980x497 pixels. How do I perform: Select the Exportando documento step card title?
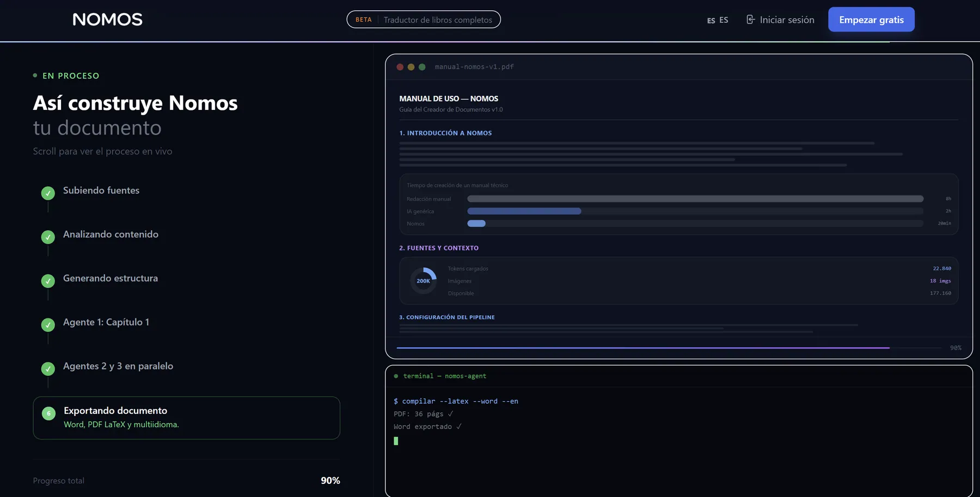[115, 410]
